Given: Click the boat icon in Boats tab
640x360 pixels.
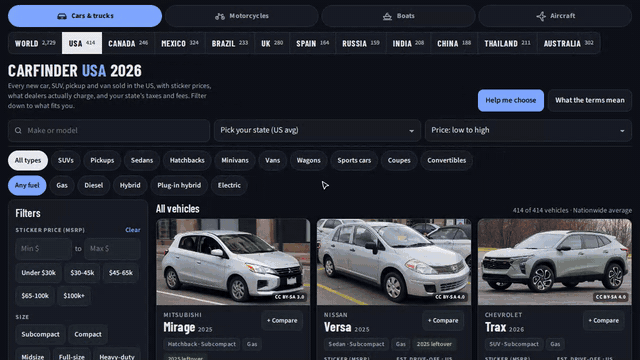Looking at the screenshot, I should click(387, 16).
